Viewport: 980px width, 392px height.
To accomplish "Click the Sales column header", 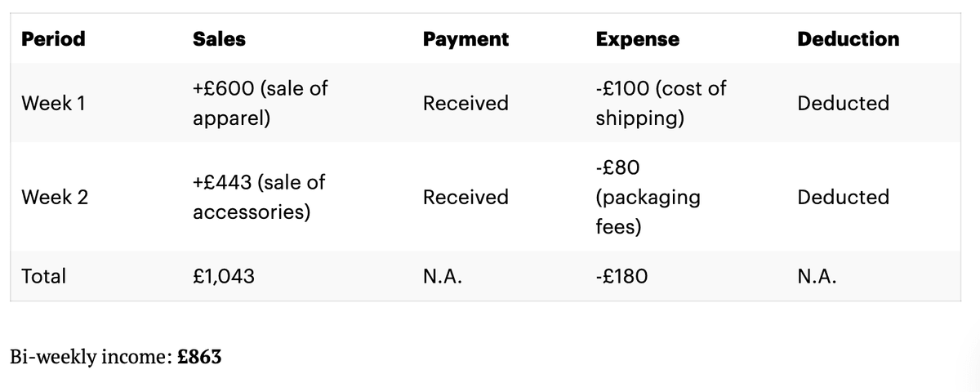I will (219, 39).
